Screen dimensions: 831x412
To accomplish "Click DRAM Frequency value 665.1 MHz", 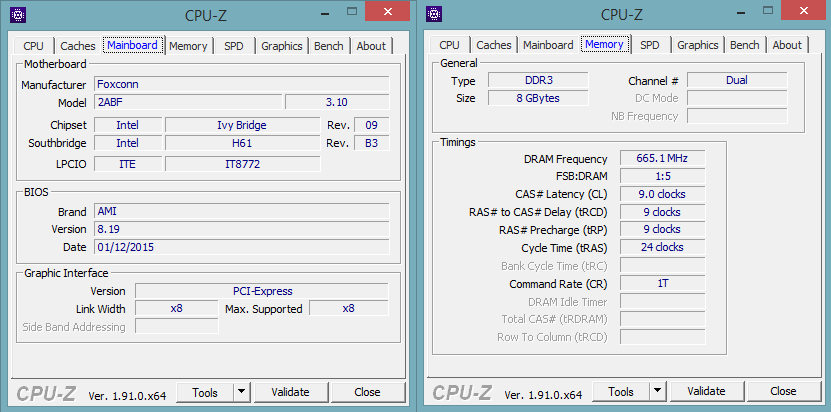I will (x=662, y=159).
